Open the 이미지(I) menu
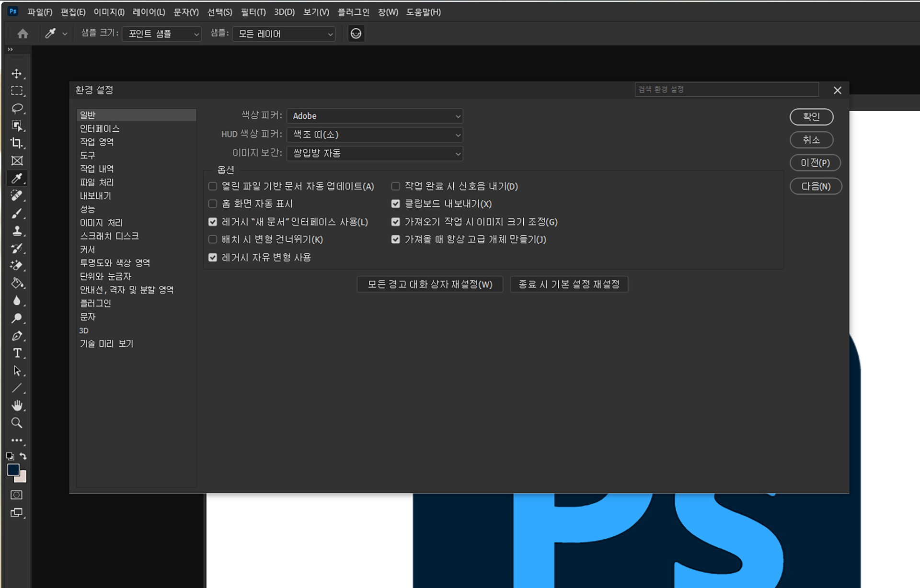 [x=109, y=12]
